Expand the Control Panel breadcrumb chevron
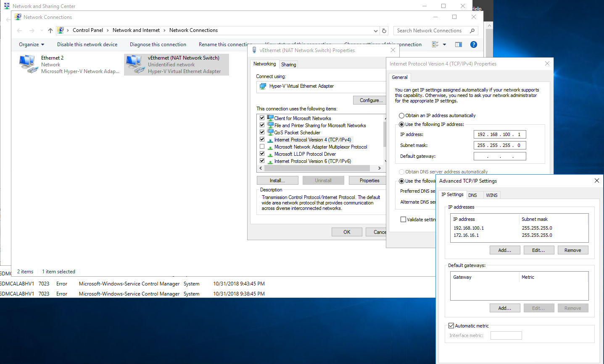Image resolution: width=604 pixels, height=364 pixels. [108, 30]
